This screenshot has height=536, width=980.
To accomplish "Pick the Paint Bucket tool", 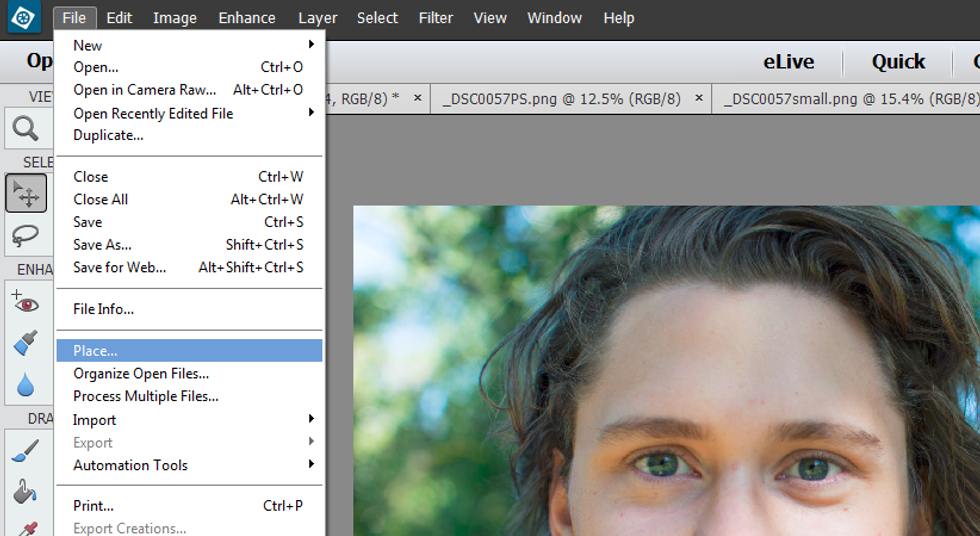I will 25,492.
